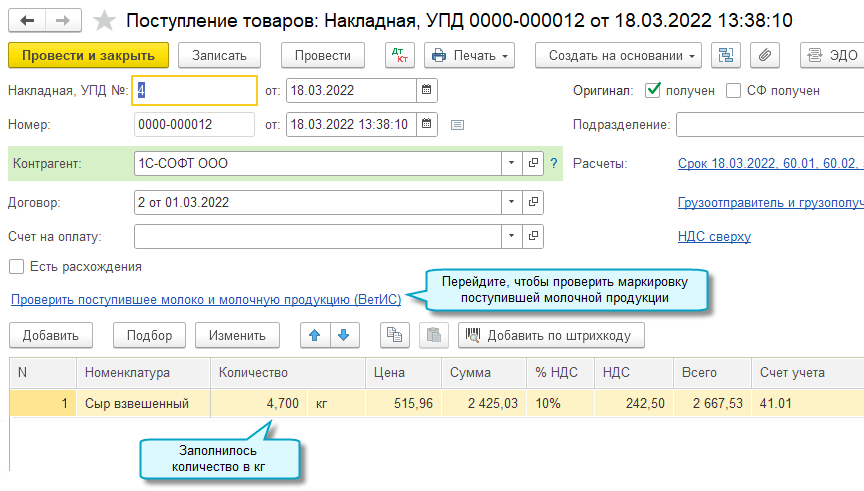Copy rows with the copy icon
Viewport: 864px width, 491px height.
click(395, 335)
